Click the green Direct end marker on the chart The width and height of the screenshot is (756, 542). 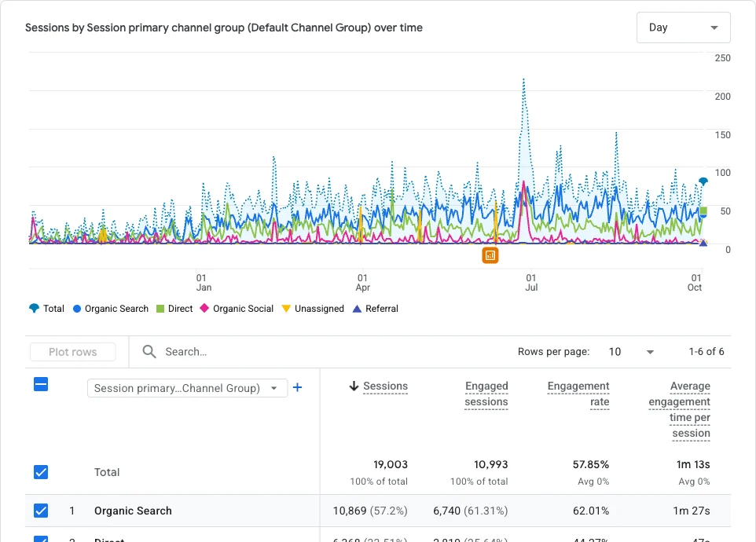(703, 211)
